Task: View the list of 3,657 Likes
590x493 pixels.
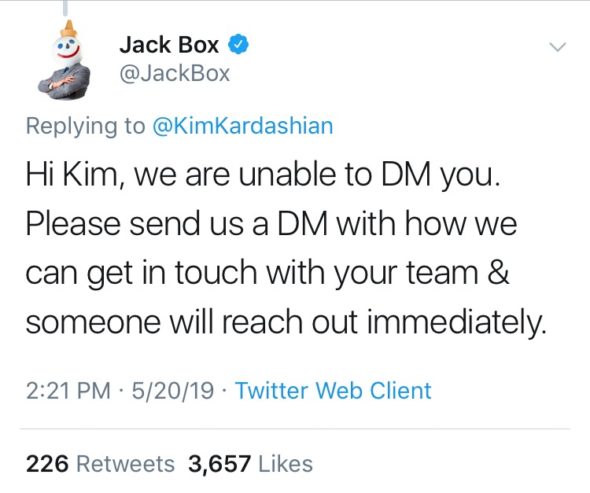Action: pos(251,464)
